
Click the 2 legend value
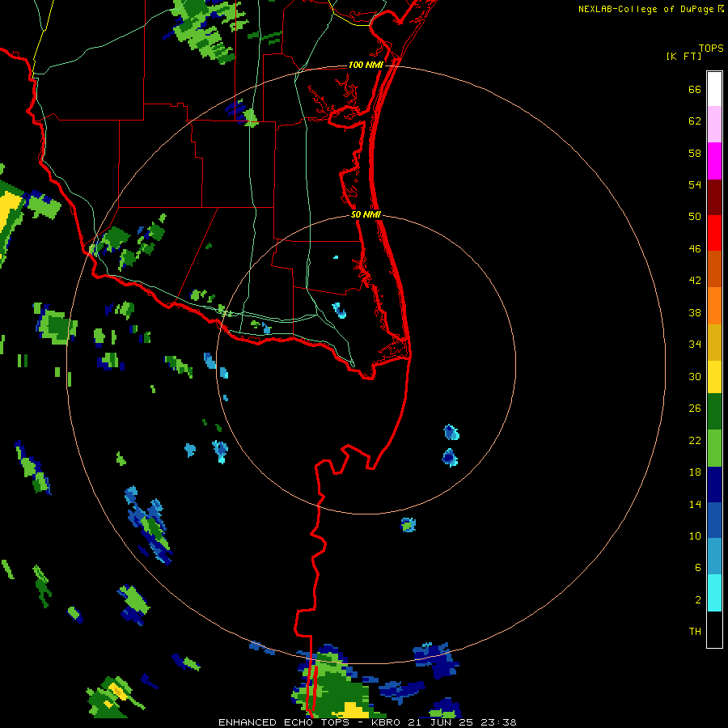(x=698, y=600)
